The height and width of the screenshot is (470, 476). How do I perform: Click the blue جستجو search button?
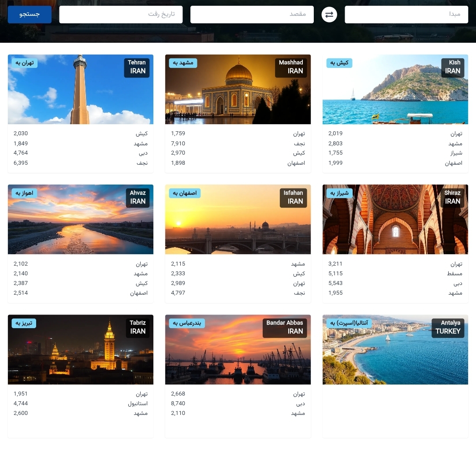point(30,14)
